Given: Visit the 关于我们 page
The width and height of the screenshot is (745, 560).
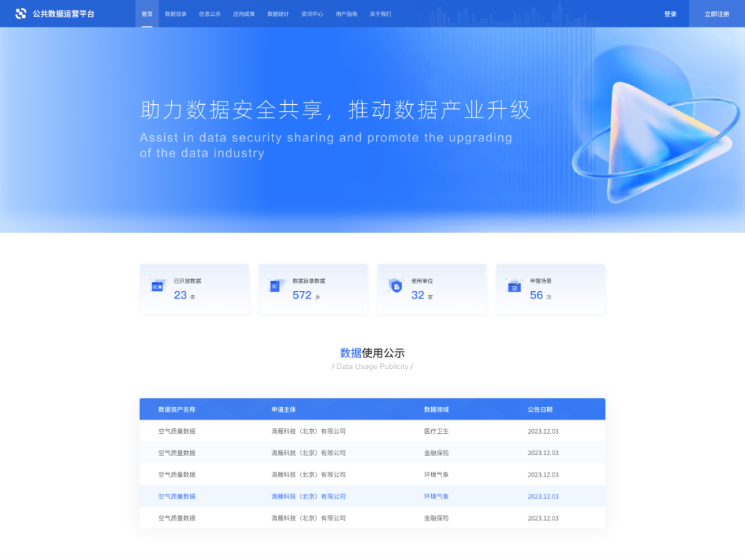Looking at the screenshot, I should point(380,14).
